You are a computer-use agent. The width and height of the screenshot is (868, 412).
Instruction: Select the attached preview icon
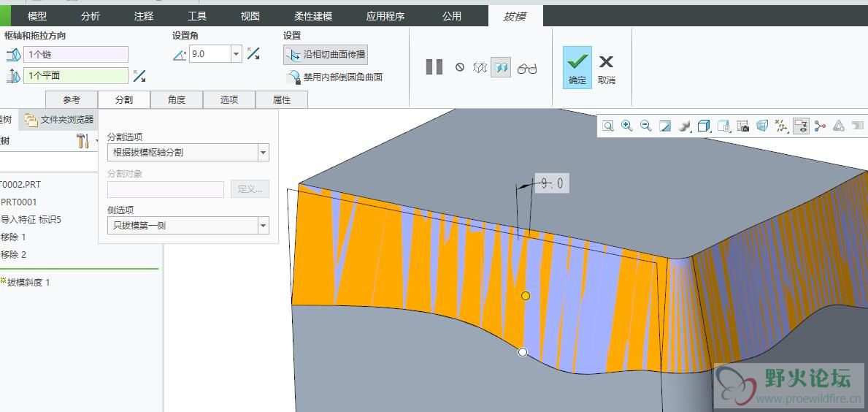[x=501, y=67]
